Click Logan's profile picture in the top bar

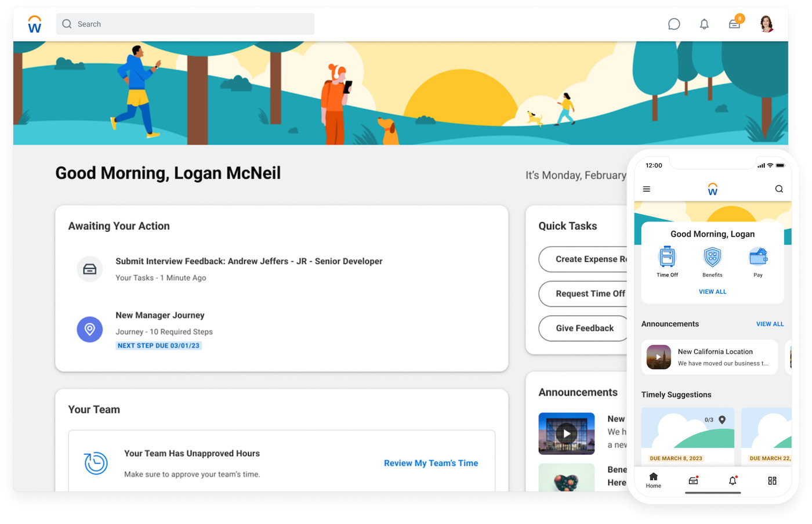[767, 24]
